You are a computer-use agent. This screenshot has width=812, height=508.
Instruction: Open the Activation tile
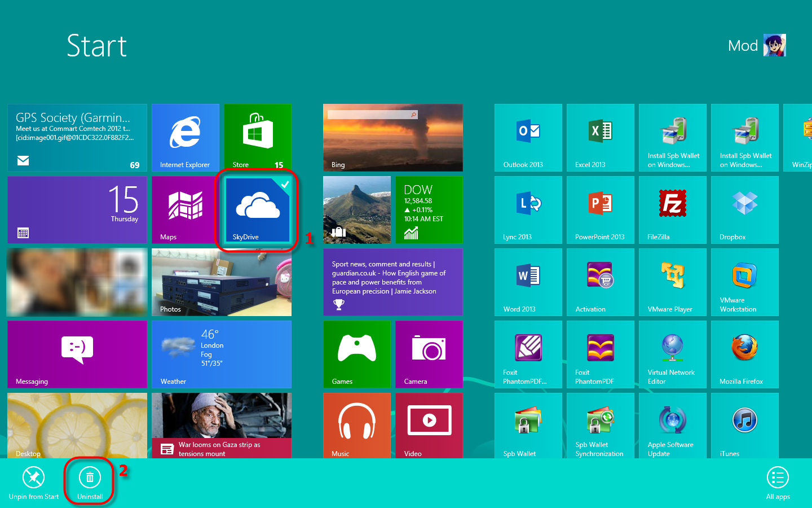click(x=601, y=282)
